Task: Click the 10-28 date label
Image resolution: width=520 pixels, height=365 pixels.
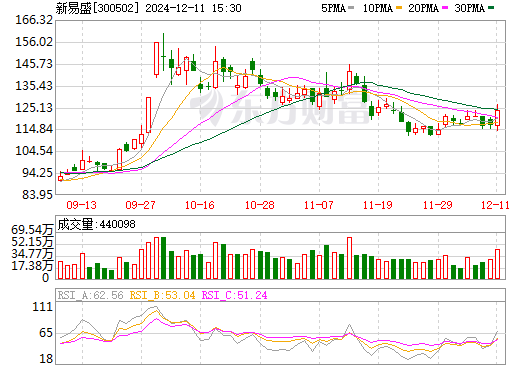Action: [259, 205]
